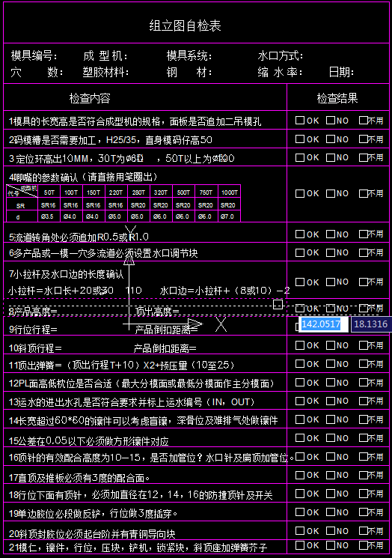
Task: Select text 21模仁,镶件,行位,压块
Action: pyautogui.click(x=63, y=548)
